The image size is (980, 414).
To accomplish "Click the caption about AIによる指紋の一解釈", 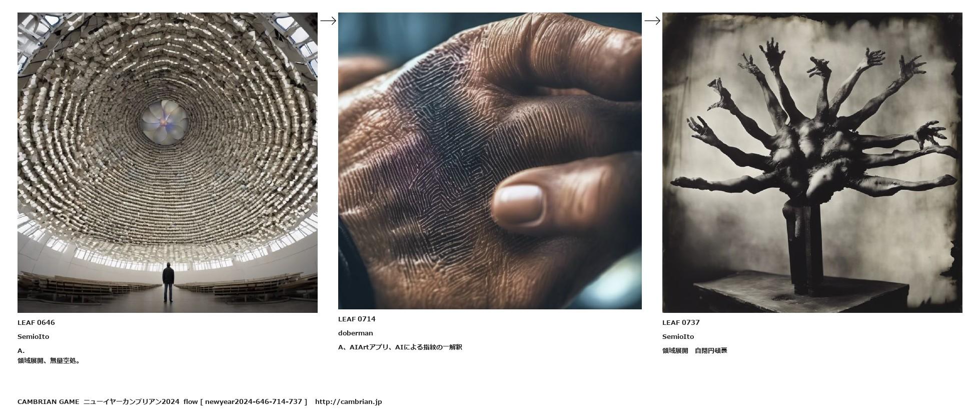I will coord(400,347).
